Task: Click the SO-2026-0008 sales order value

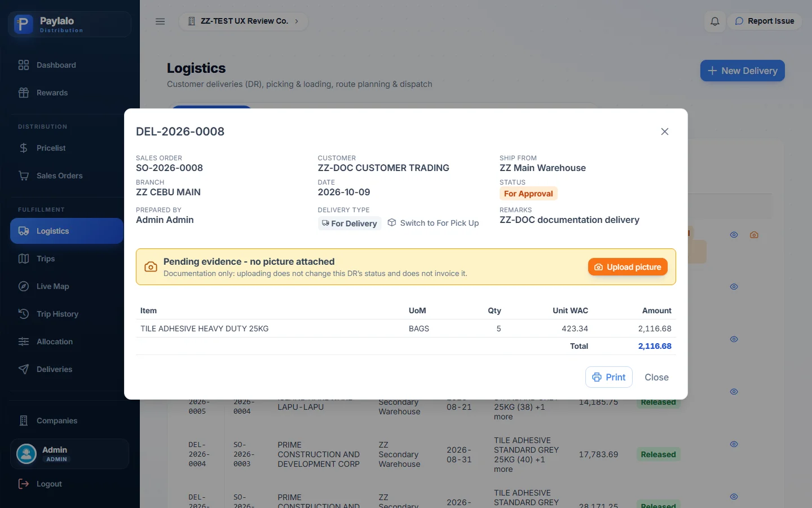Action: 169,168
